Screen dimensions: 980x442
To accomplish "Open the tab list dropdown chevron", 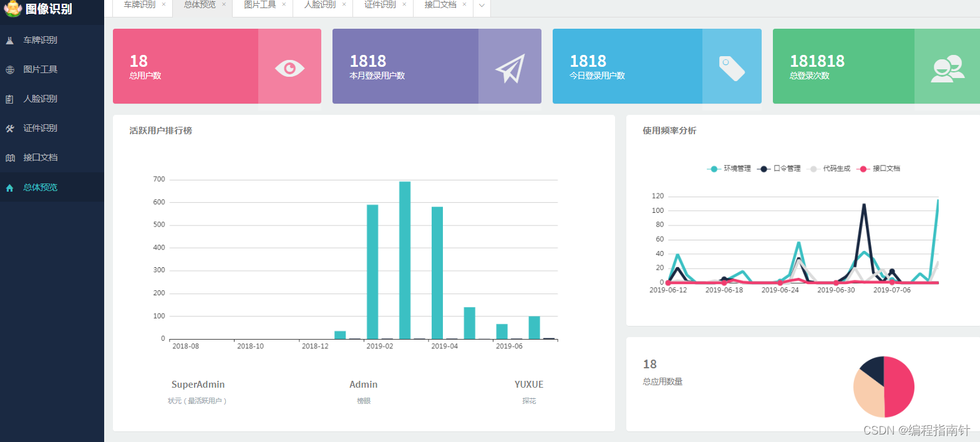I will coord(482,6).
